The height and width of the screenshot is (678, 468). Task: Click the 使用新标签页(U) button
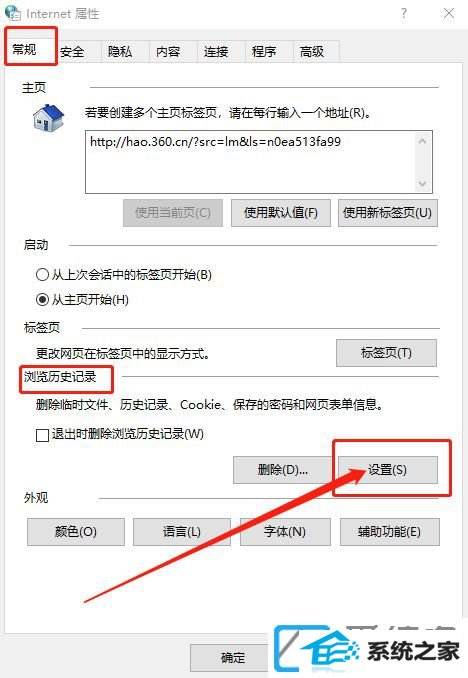tap(388, 213)
